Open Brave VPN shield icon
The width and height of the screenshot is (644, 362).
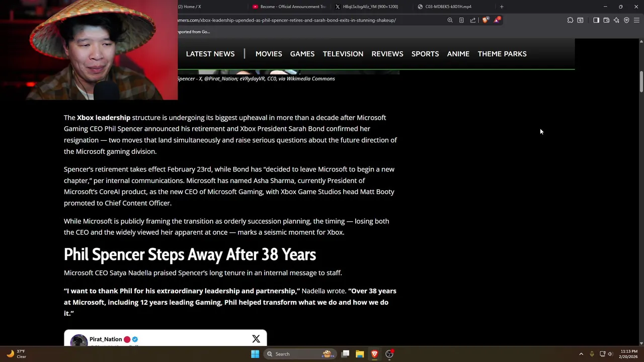(x=626, y=20)
